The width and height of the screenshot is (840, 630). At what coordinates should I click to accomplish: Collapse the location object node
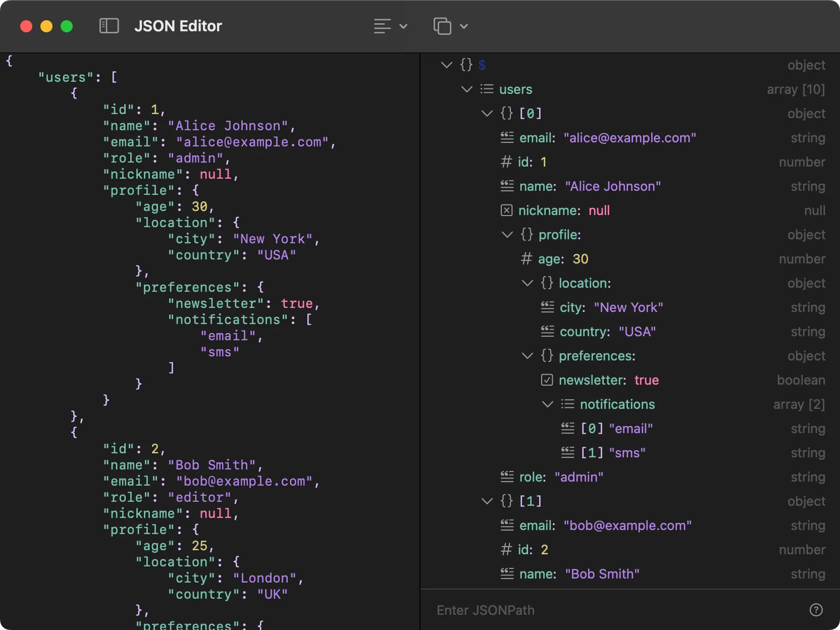click(527, 283)
